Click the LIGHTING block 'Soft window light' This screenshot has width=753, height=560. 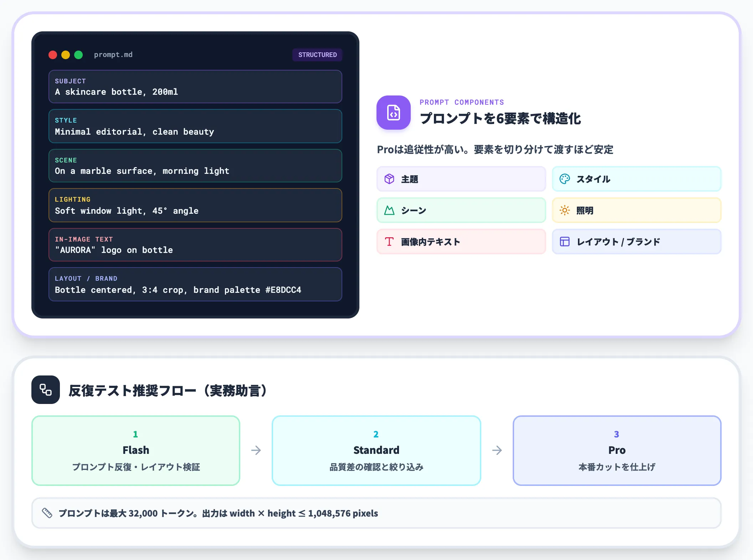coord(195,205)
